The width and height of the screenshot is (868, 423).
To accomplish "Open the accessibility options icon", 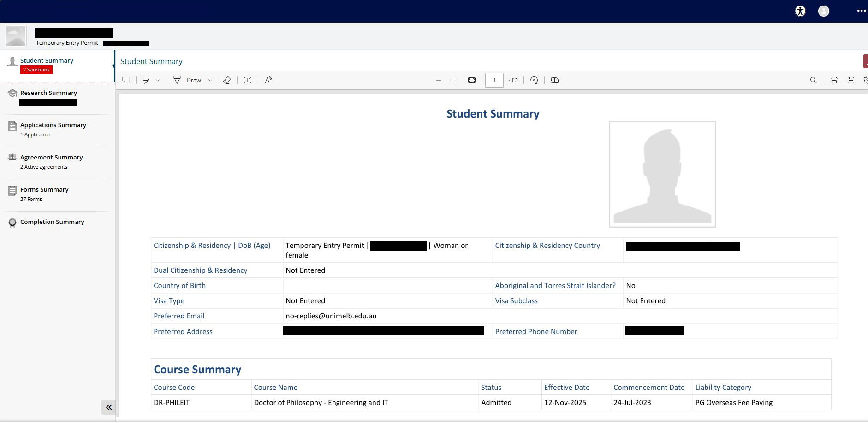I will pyautogui.click(x=800, y=12).
